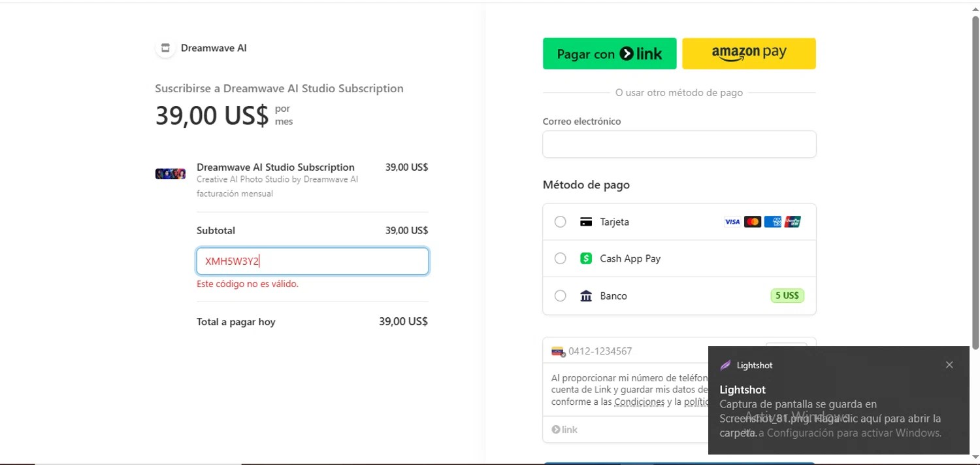Dismiss the Lightshot notification
Viewport: 980px width, 465px height.
(x=949, y=365)
